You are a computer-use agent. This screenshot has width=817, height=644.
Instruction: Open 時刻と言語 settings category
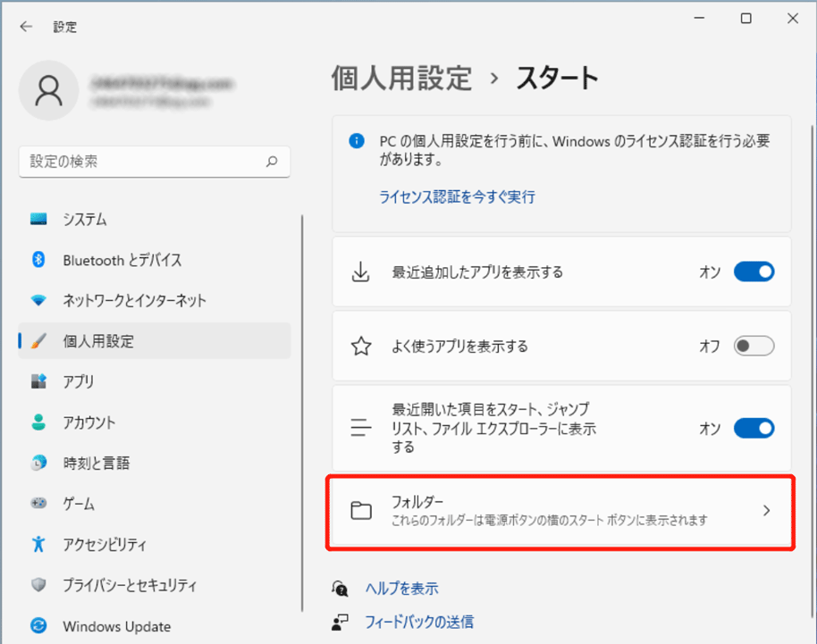point(155,463)
